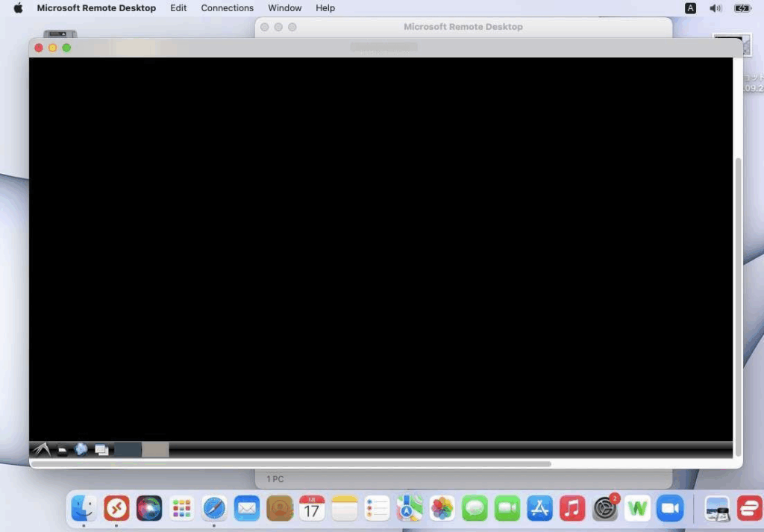The height and width of the screenshot is (532, 764).
Task: Open Preview from the Dock
Action: tap(718, 508)
